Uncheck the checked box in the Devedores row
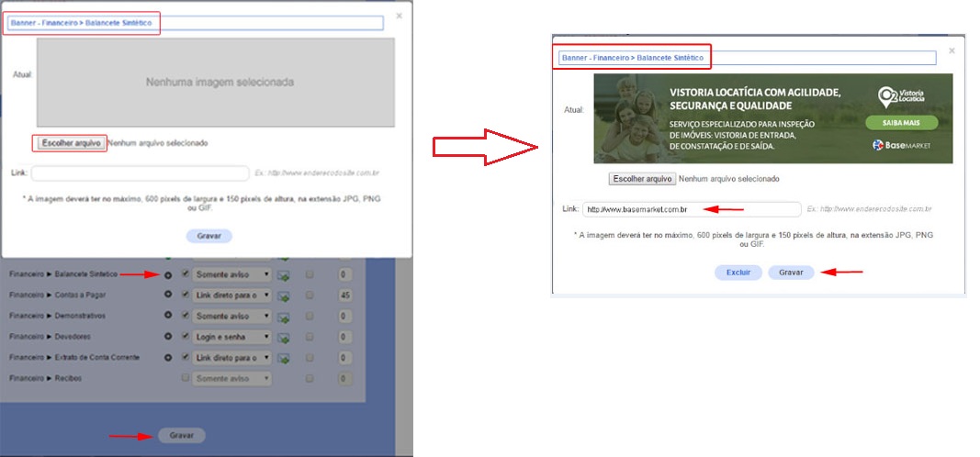This screenshot has height=457, width=980. 186,337
